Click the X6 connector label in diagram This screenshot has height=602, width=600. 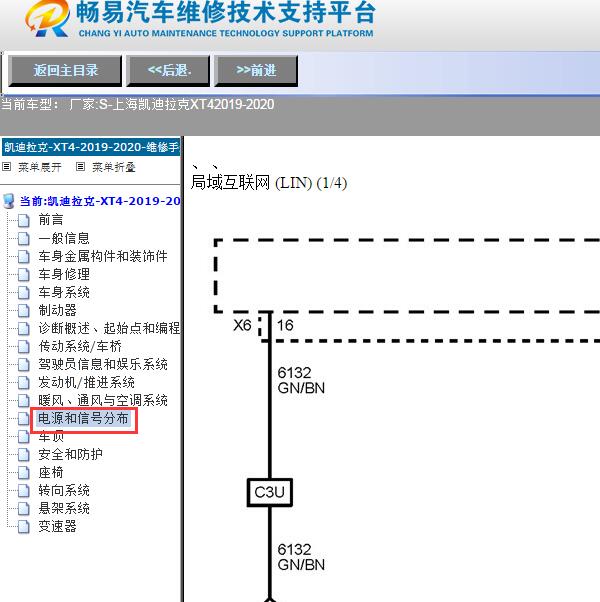(x=242, y=326)
